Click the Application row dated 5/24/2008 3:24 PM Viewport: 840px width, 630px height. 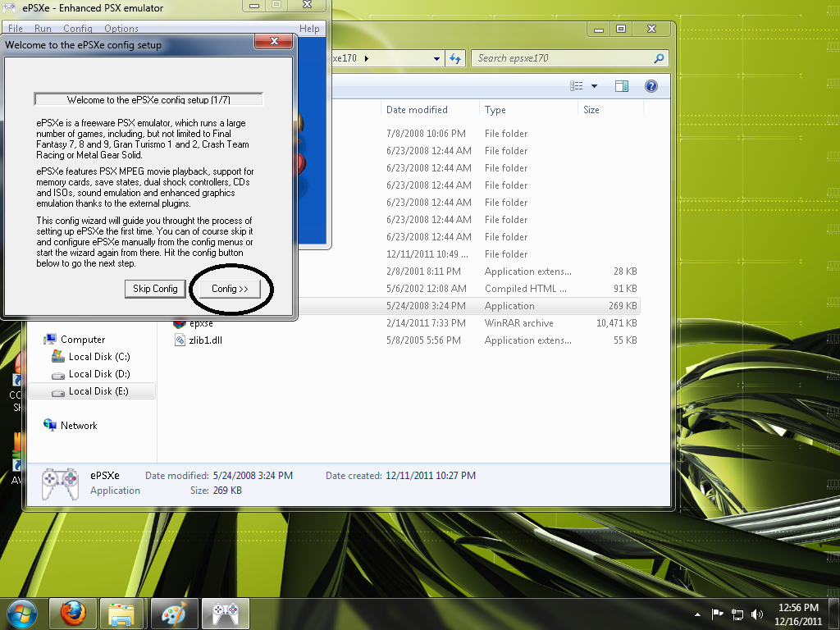(468, 306)
